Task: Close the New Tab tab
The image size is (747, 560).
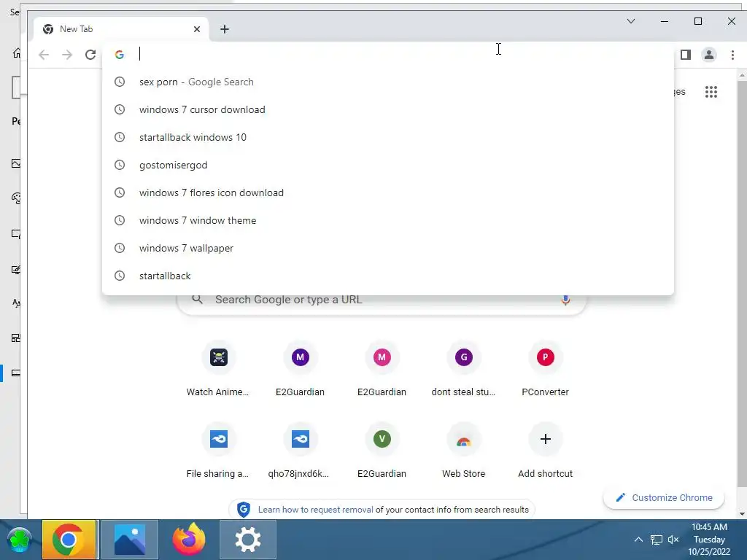Action: (197, 29)
